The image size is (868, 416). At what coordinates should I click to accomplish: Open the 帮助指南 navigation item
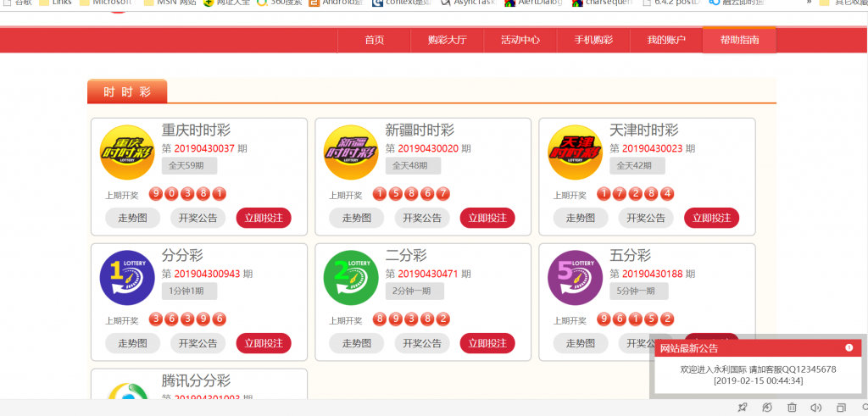(x=739, y=40)
